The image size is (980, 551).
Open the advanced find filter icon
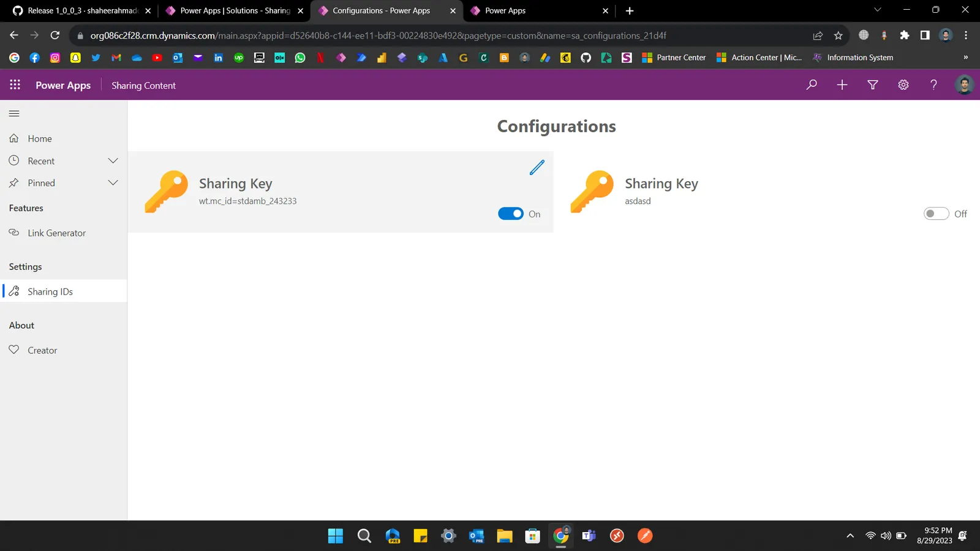point(873,85)
